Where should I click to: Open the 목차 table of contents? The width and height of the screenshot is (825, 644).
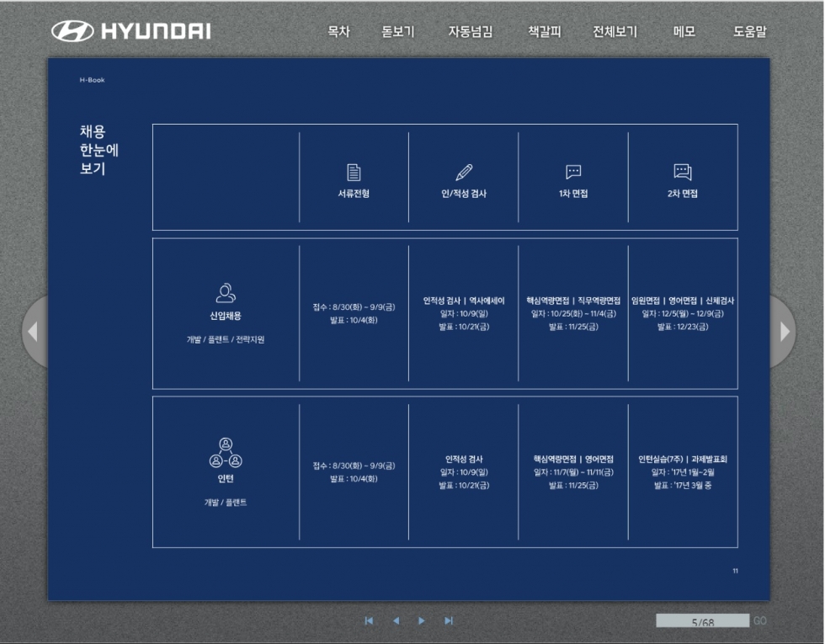338,32
